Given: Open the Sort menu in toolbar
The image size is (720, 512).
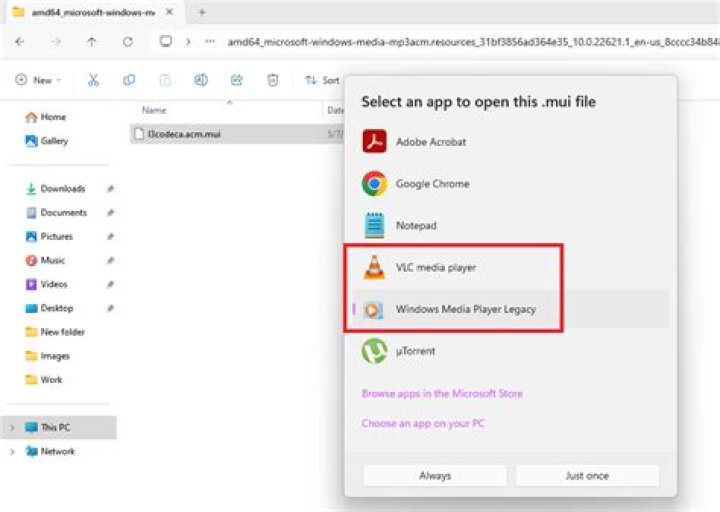Looking at the screenshot, I should 322,80.
